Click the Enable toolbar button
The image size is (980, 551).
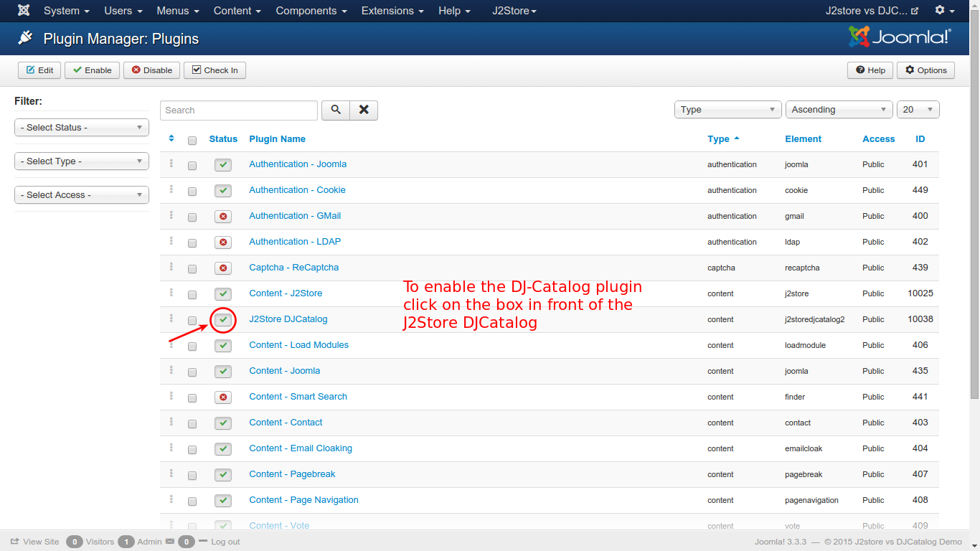tap(92, 70)
